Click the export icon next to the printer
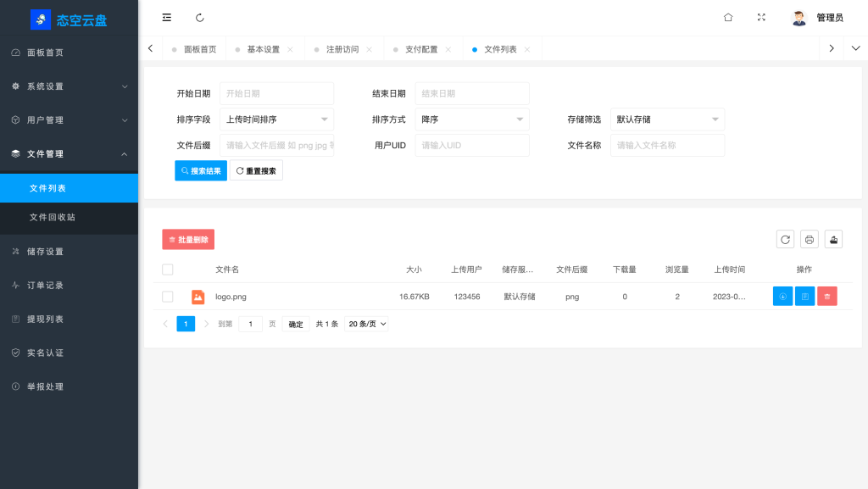868x489 pixels. click(832, 239)
